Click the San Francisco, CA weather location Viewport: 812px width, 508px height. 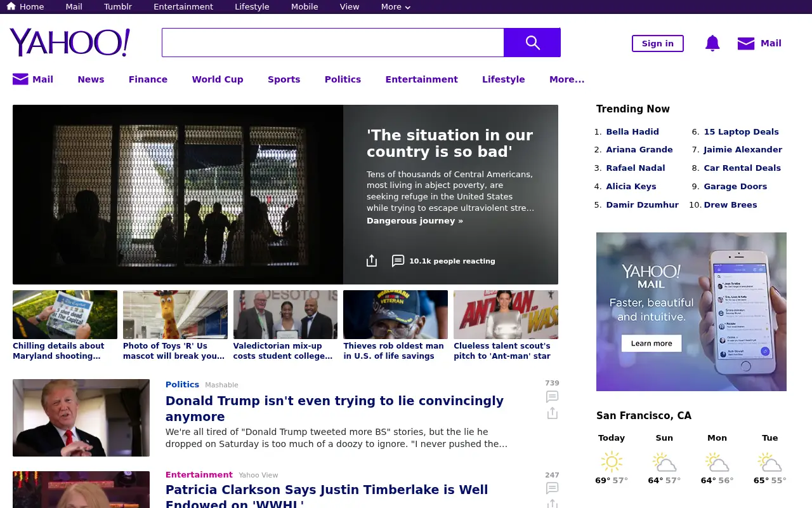tap(644, 416)
